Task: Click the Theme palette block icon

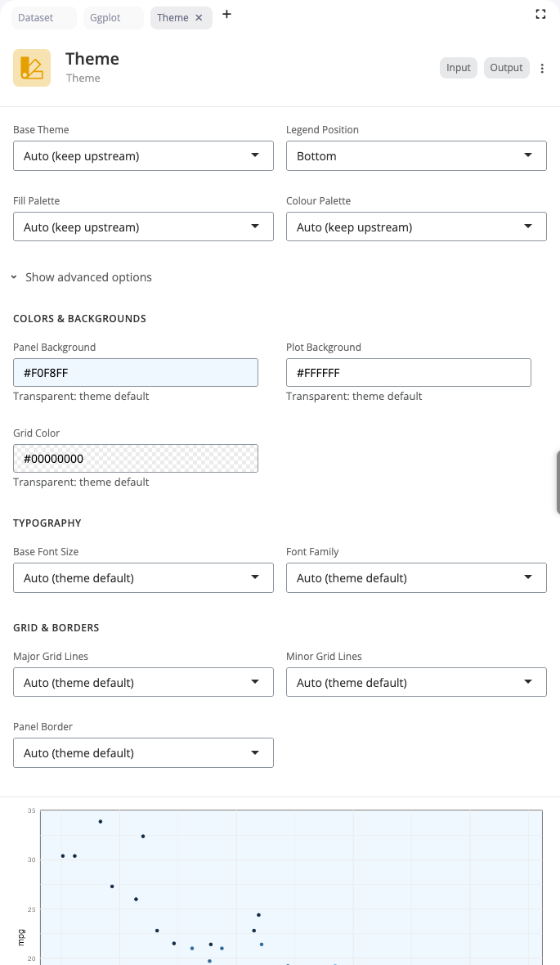Action: [x=32, y=68]
